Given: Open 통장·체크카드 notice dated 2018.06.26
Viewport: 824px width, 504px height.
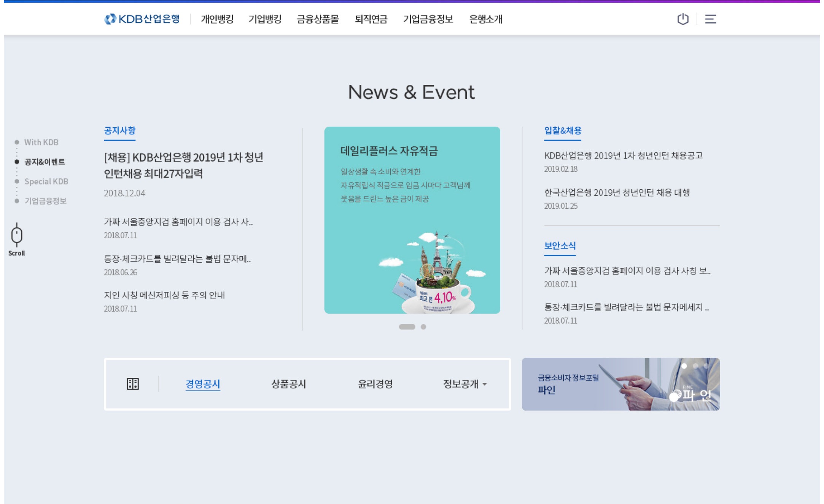Looking at the screenshot, I should click(178, 259).
